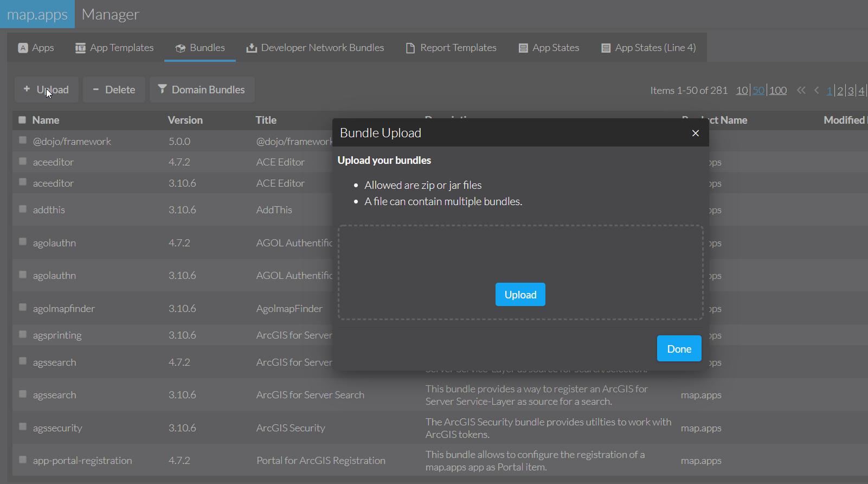Click the App States list icon
This screenshot has height=484, width=868.
[523, 48]
